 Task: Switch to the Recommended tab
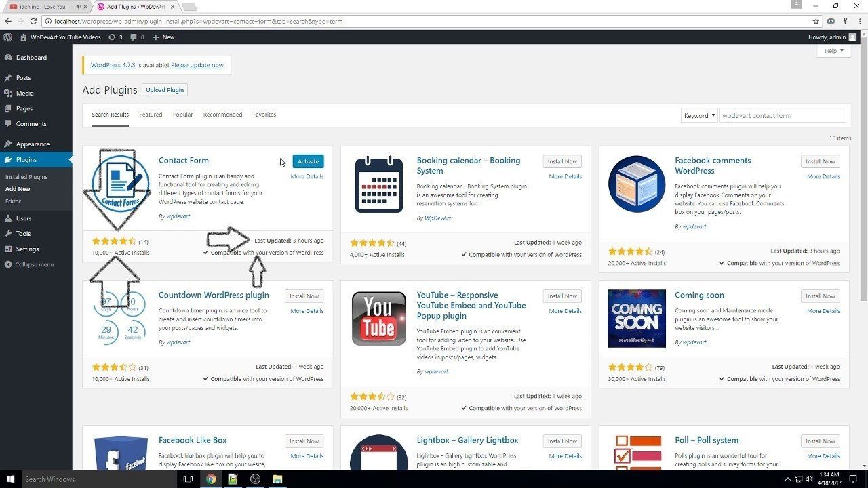coord(222,115)
